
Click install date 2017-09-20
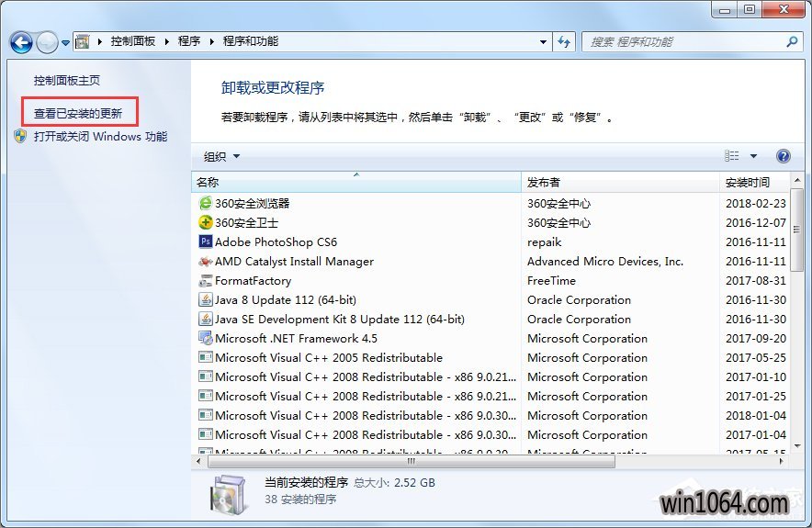point(756,339)
